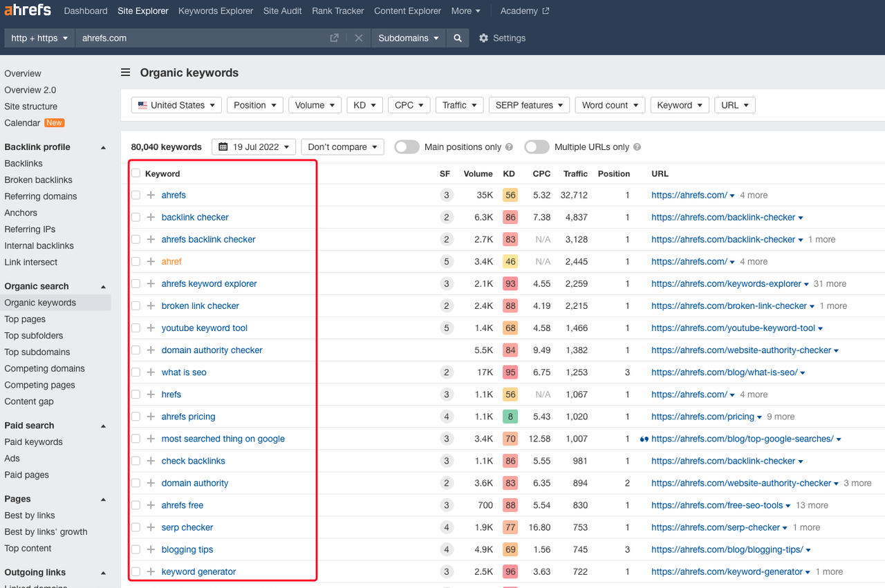
Task: Check the box for domain authority row
Action: click(136, 483)
